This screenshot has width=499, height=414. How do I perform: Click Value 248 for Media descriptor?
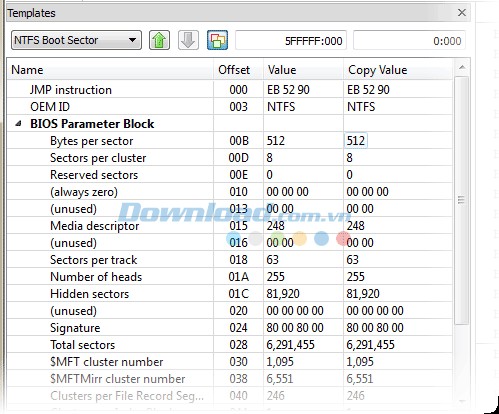pyautogui.click(x=275, y=226)
